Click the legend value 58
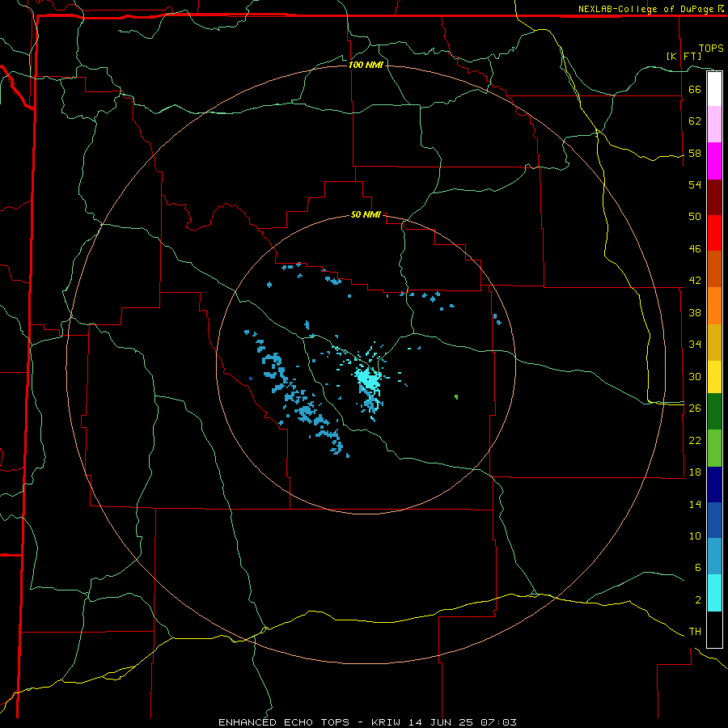Image resolution: width=728 pixels, height=728 pixels. 695,153
